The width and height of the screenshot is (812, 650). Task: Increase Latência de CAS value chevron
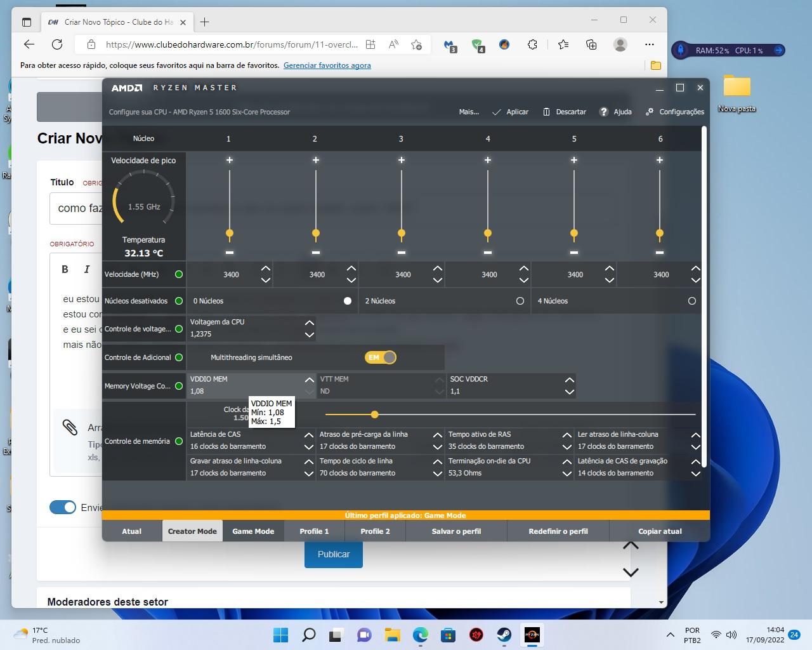(308, 435)
